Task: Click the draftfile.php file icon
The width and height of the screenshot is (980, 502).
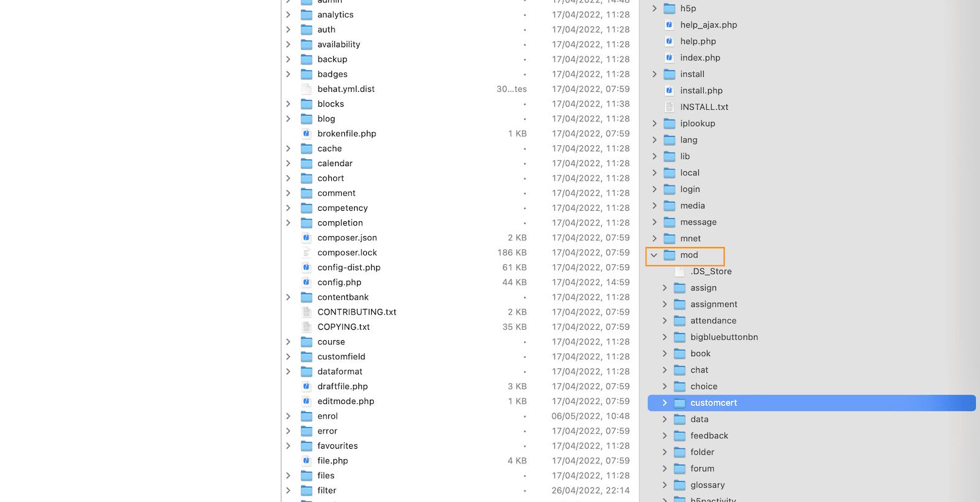Action: (x=306, y=386)
